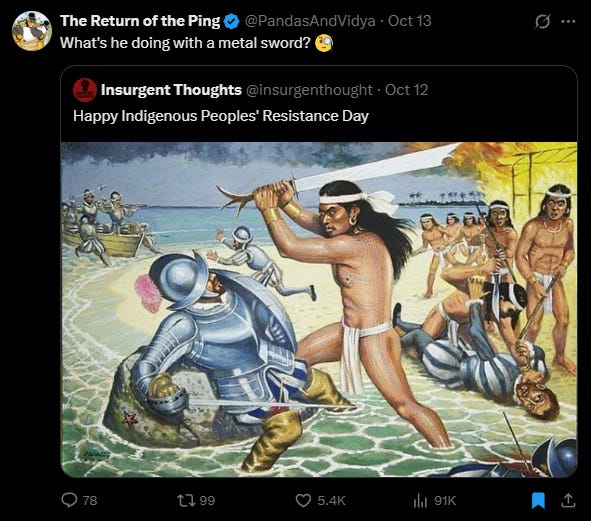Toggle the blue bookmark icon

(538, 500)
